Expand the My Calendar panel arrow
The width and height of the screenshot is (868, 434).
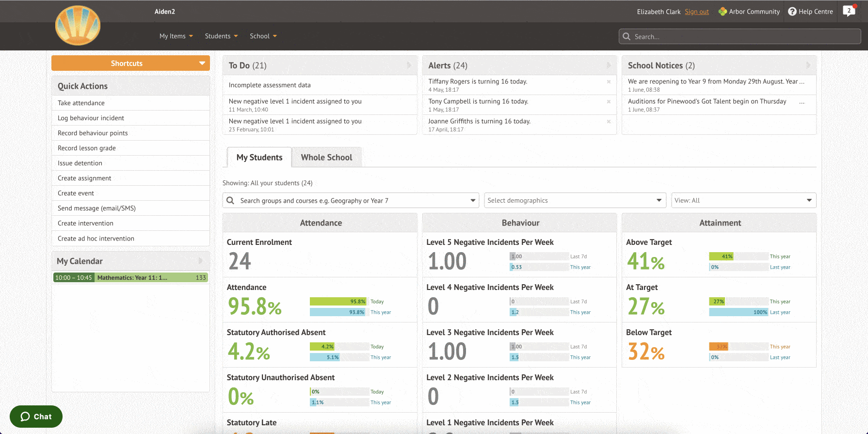[x=200, y=261]
